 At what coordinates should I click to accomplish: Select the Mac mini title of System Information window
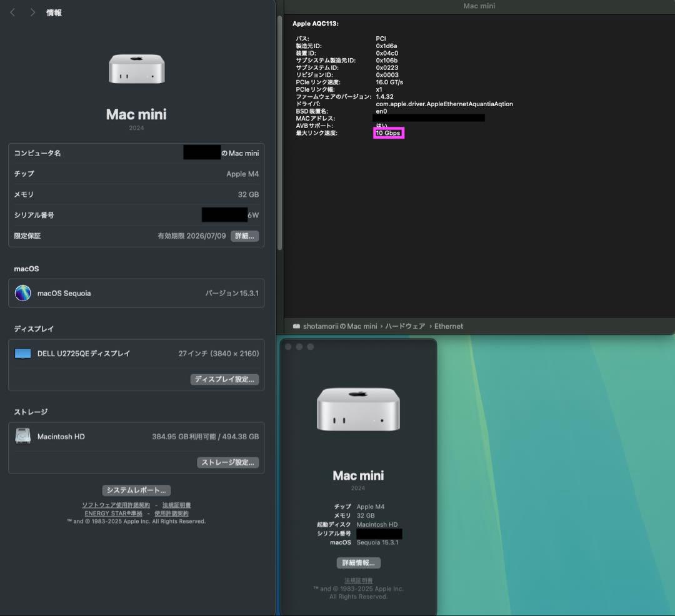479,6
